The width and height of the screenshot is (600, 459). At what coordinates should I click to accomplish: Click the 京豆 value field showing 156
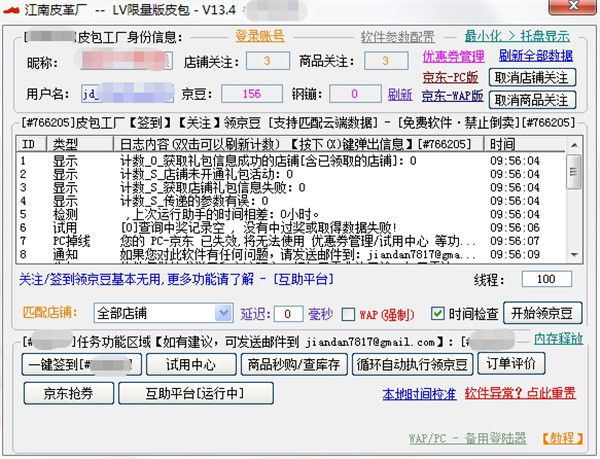coord(252,94)
